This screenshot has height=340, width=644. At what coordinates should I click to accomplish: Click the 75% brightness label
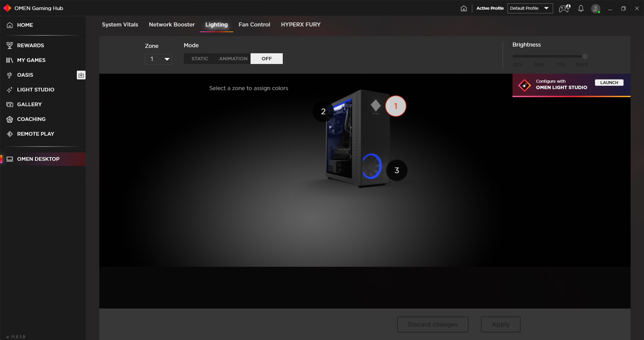pos(561,65)
